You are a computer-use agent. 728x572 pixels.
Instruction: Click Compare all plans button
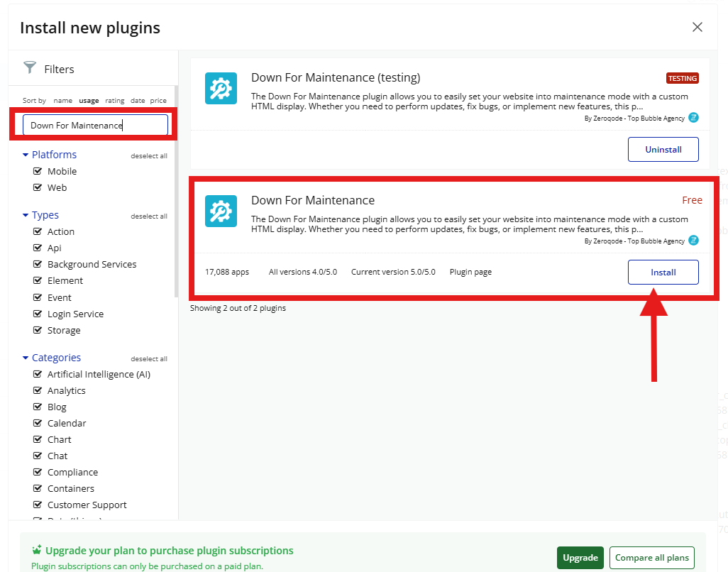(x=652, y=558)
